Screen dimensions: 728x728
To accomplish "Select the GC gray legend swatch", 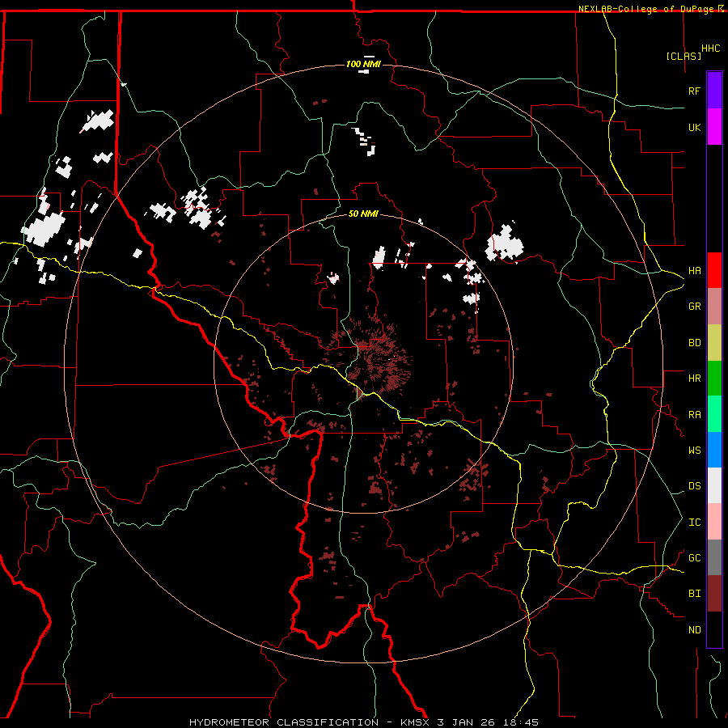I will coord(714,557).
